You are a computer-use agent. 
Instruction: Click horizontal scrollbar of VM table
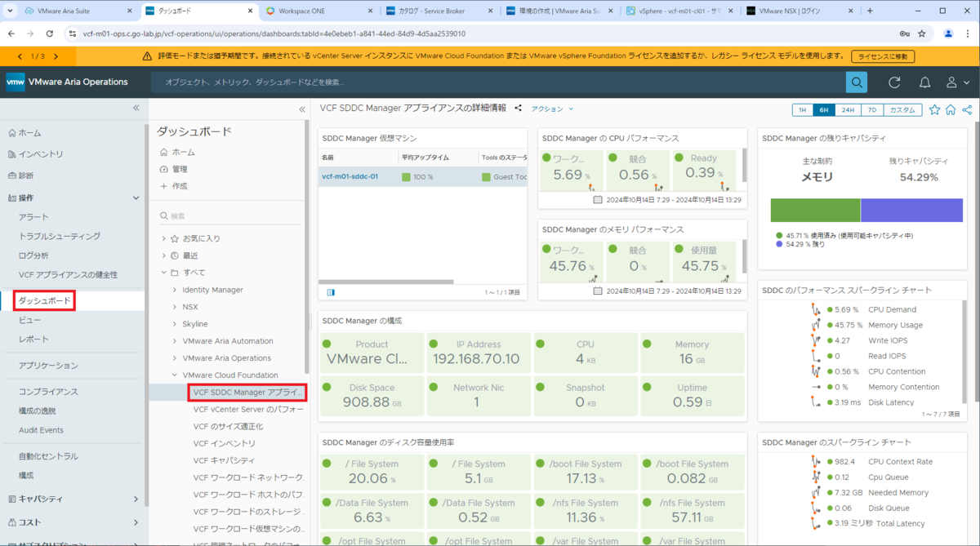[x=385, y=282]
